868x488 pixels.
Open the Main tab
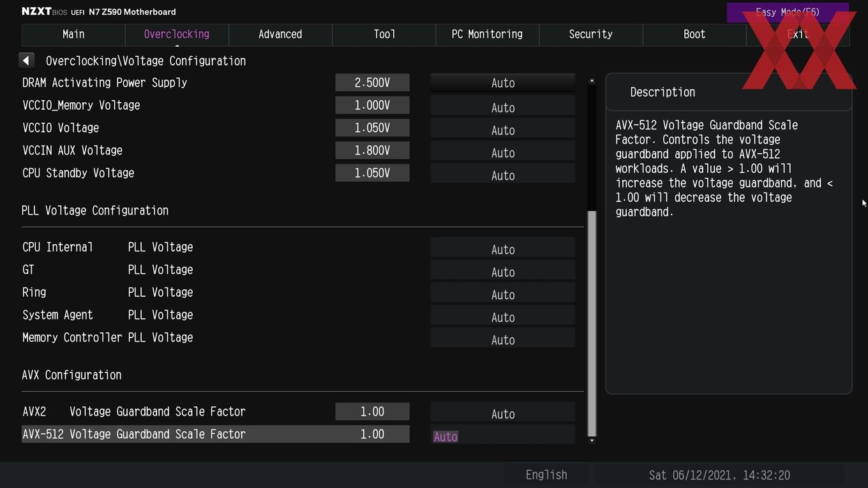73,34
